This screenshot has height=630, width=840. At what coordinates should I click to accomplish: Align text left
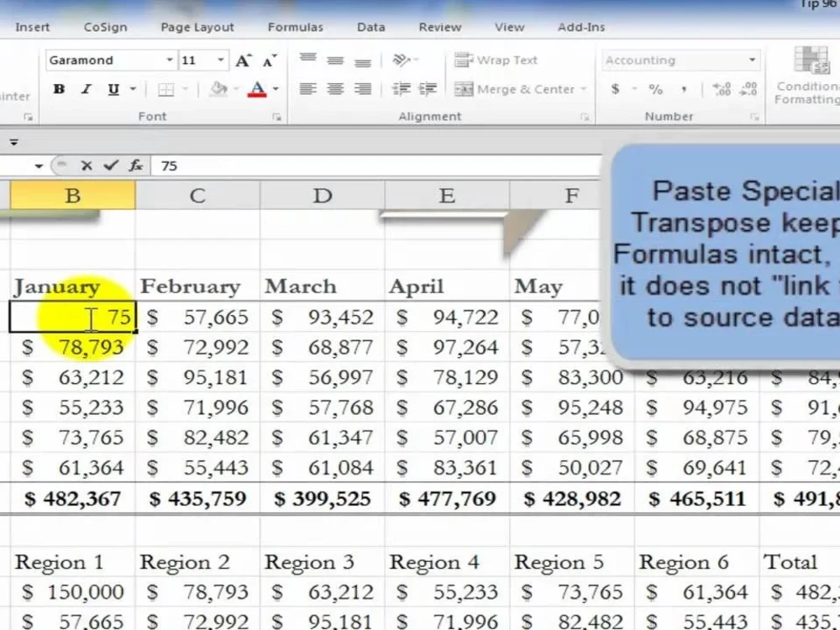click(308, 88)
